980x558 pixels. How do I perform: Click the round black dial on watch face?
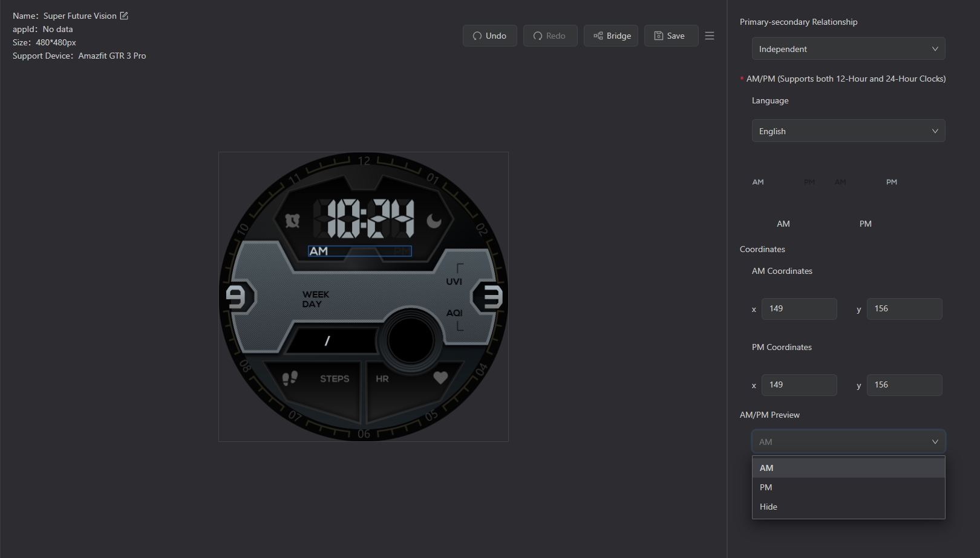tap(411, 340)
